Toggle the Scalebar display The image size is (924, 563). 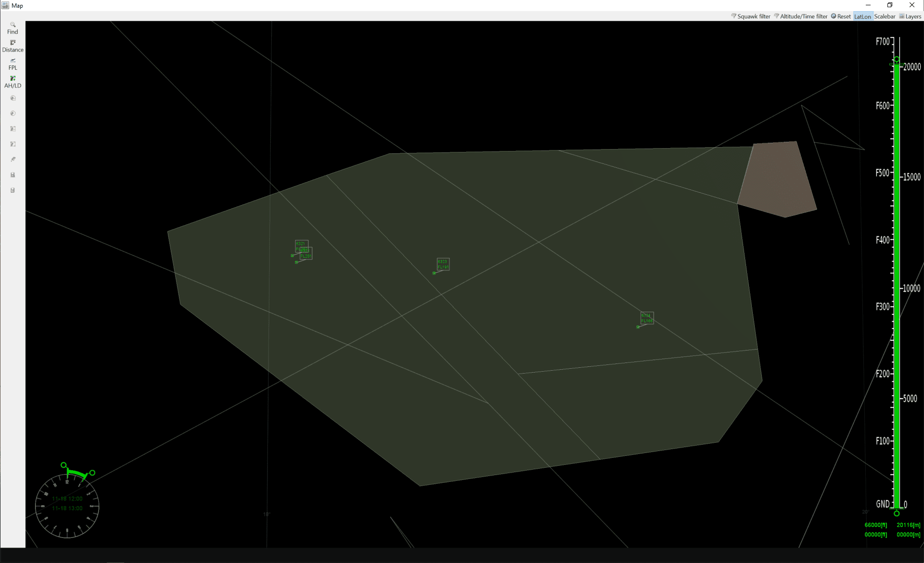[885, 16]
